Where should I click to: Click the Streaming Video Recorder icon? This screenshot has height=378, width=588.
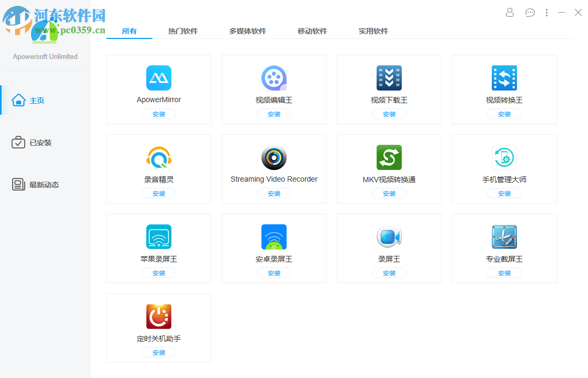coord(273,157)
